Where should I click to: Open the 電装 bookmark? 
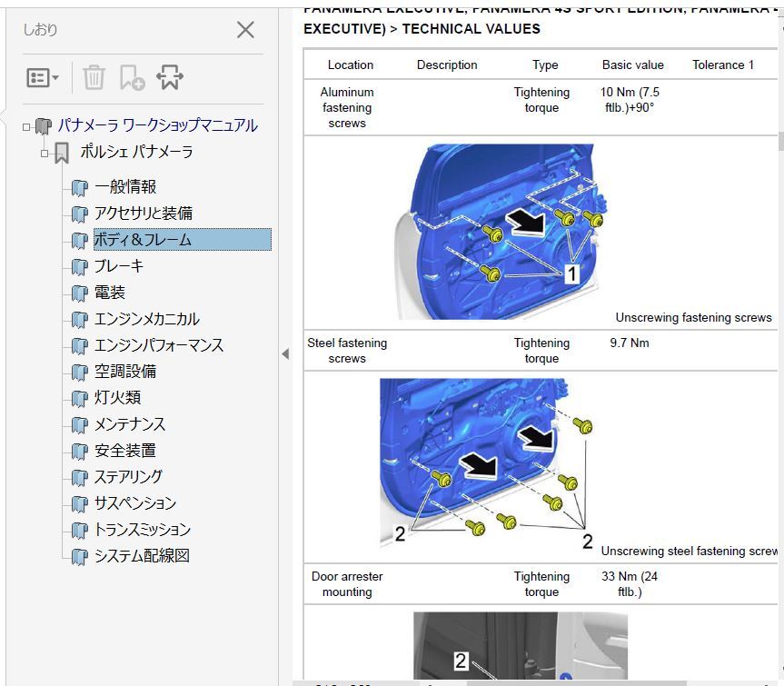(x=110, y=293)
